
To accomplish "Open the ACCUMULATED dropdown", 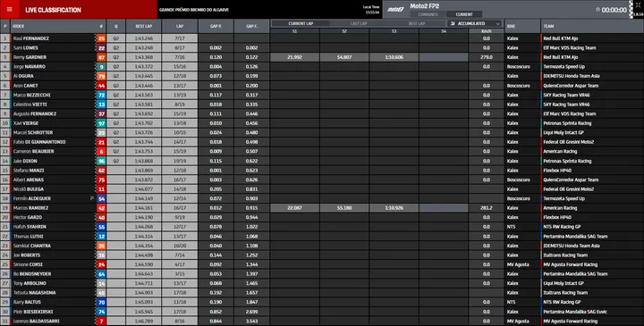I will [x=475, y=23].
